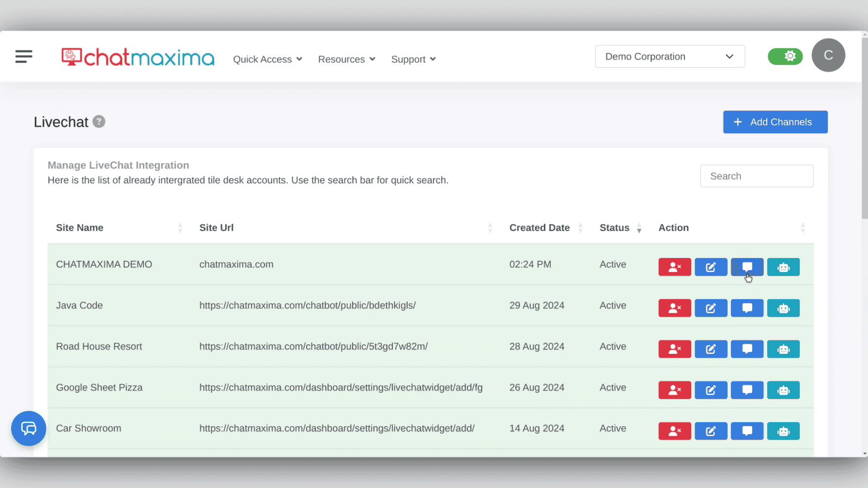
Task: Click the Add Channels button
Action: 775,122
